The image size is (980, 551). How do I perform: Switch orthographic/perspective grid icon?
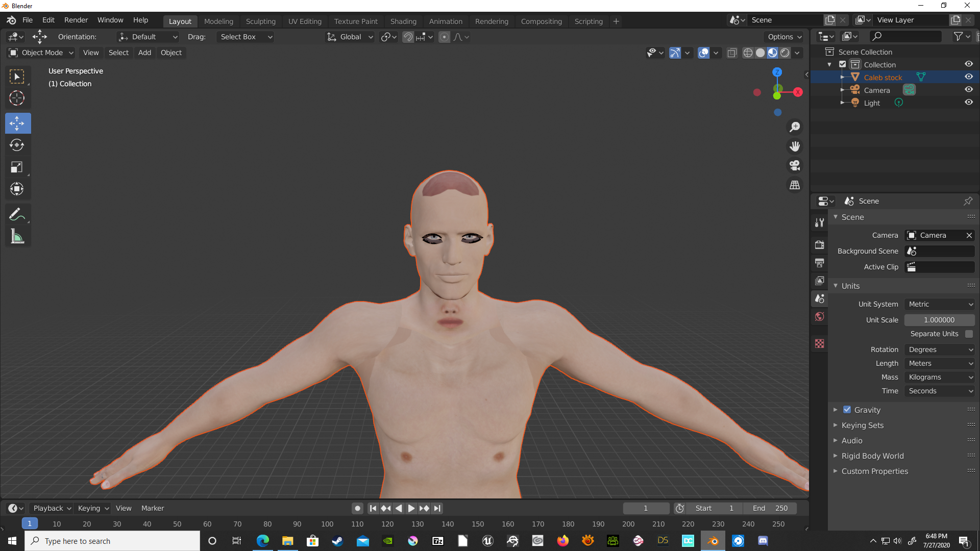click(x=795, y=185)
